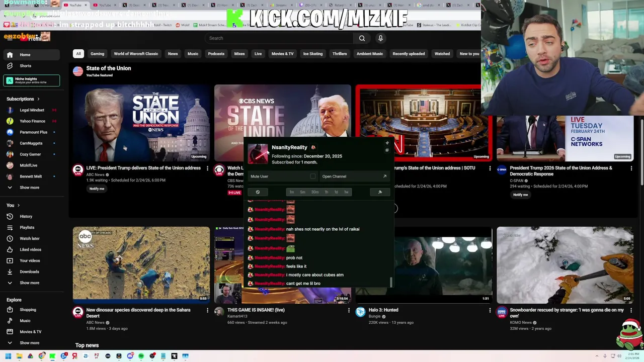Open File Explorer from the taskbar
The height and width of the screenshot is (362, 644).
pyautogui.click(x=19, y=356)
